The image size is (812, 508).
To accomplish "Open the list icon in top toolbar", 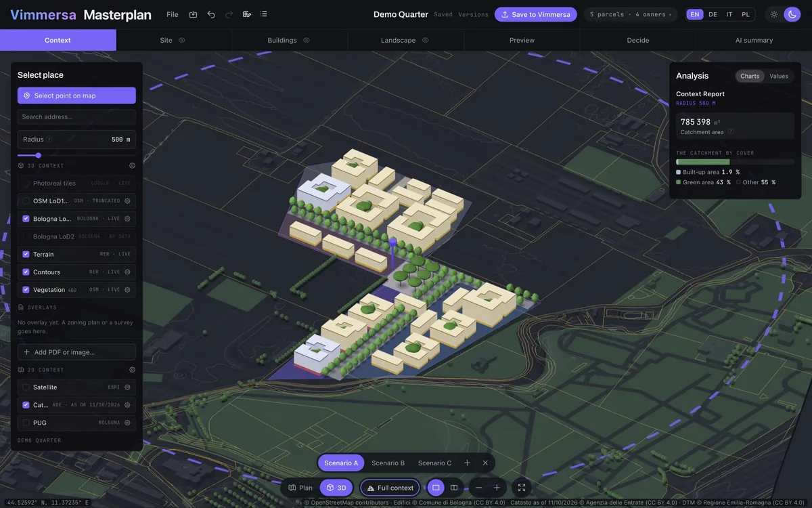I will (264, 14).
